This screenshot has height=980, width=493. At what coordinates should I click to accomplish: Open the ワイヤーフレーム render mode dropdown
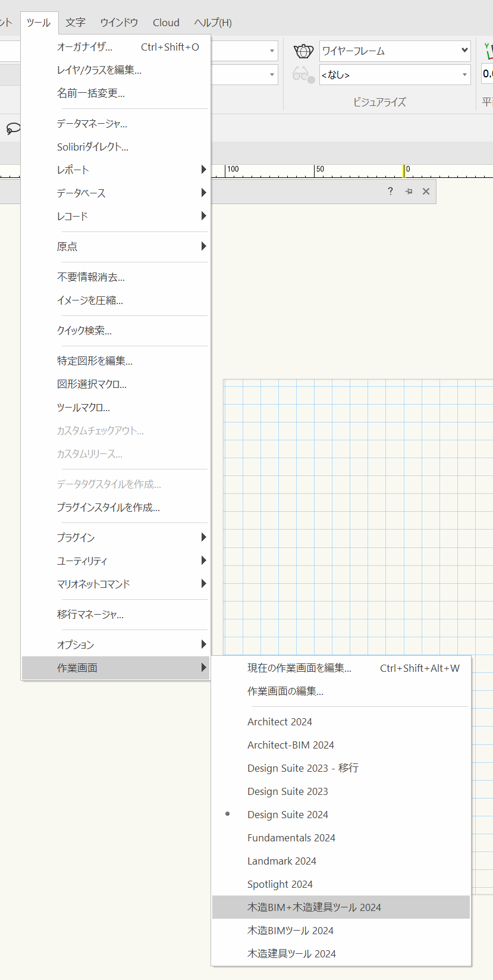click(x=395, y=51)
